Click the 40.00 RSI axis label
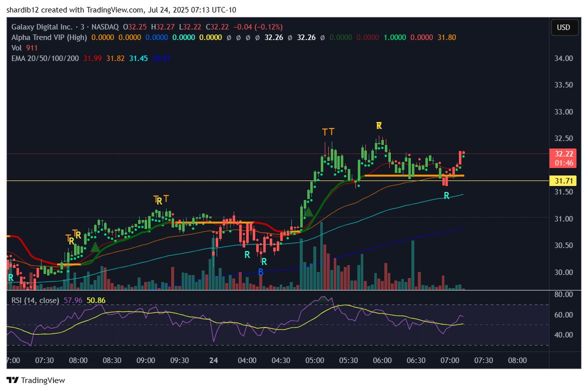The width and height of the screenshot is (588, 391). pos(563,335)
